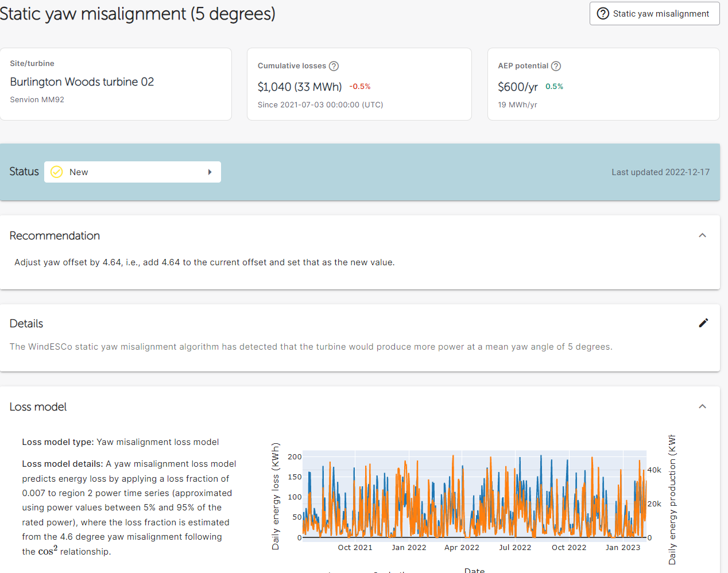This screenshot has height=573, width=728.
Task: Collapse the Recommendation section
Action: click(x=702, y=235)
